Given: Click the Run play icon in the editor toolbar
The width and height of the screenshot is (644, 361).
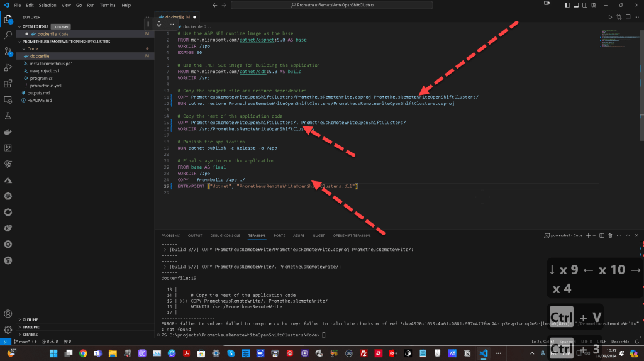Looking at the screenshot, I should [x=610, y=17].
